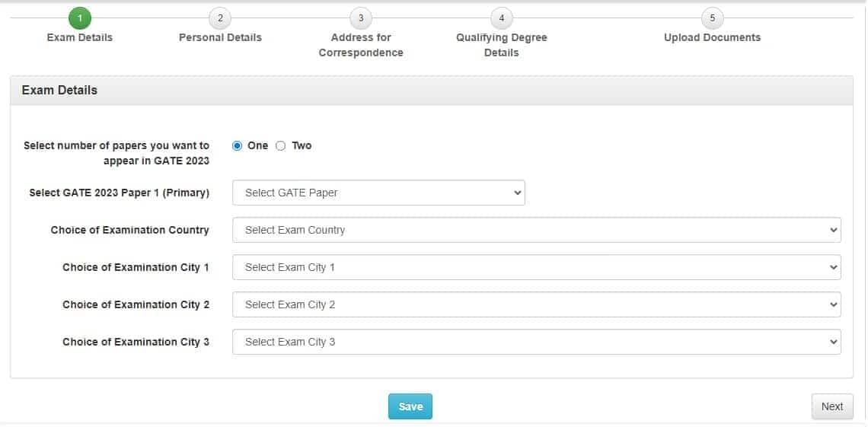Select the One paper radio button

(237, 146)
